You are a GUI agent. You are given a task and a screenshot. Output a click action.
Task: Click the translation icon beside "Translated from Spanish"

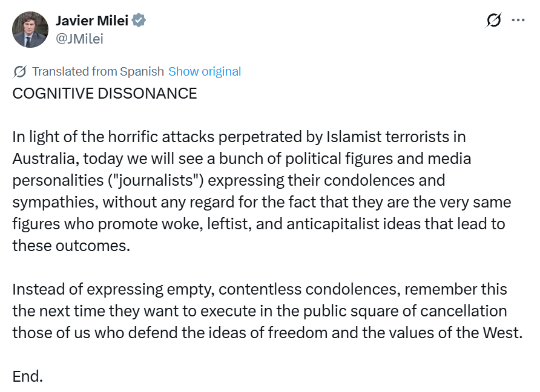tap(19, 71)
